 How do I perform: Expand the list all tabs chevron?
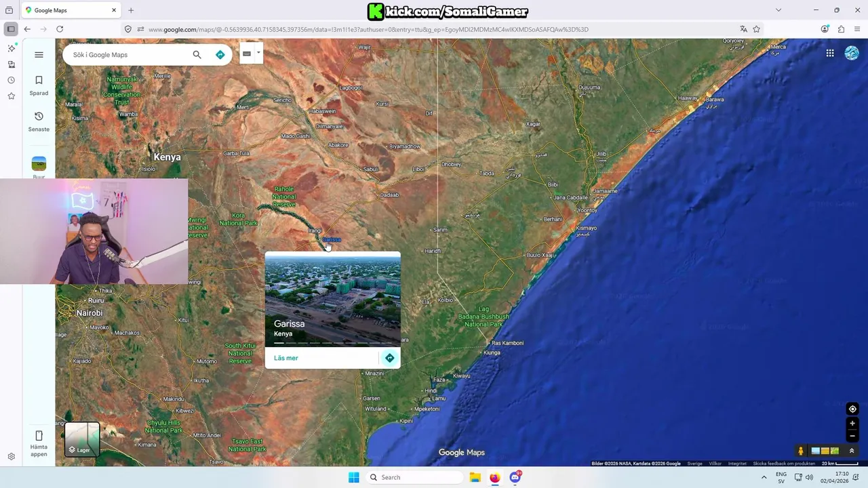coord(778,10)
